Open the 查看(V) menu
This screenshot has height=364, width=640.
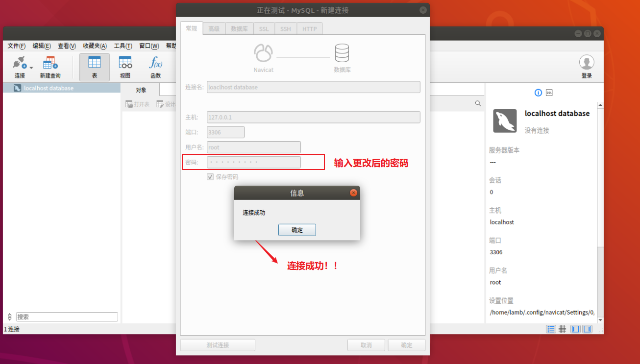(x=67, y=46)
